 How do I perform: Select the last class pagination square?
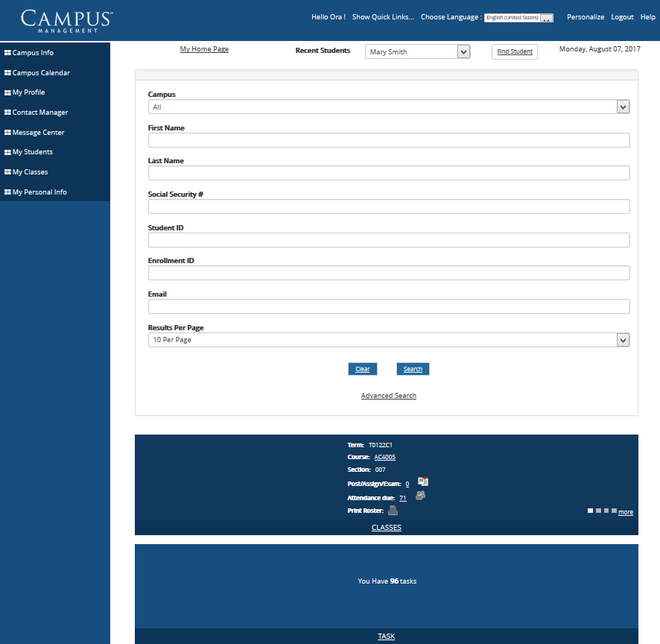point(614,511)
